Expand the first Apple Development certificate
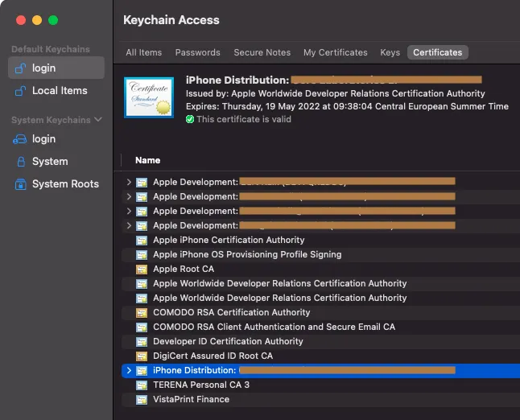This screenshot has height=420, width=520. click(129, 182)
